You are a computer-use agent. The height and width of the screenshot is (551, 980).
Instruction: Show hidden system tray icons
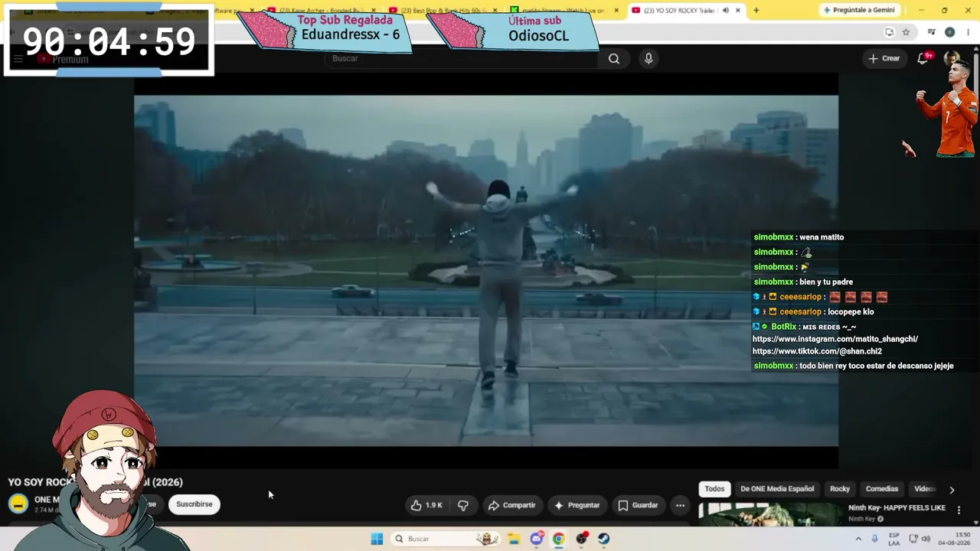click(x=857, y=539)
